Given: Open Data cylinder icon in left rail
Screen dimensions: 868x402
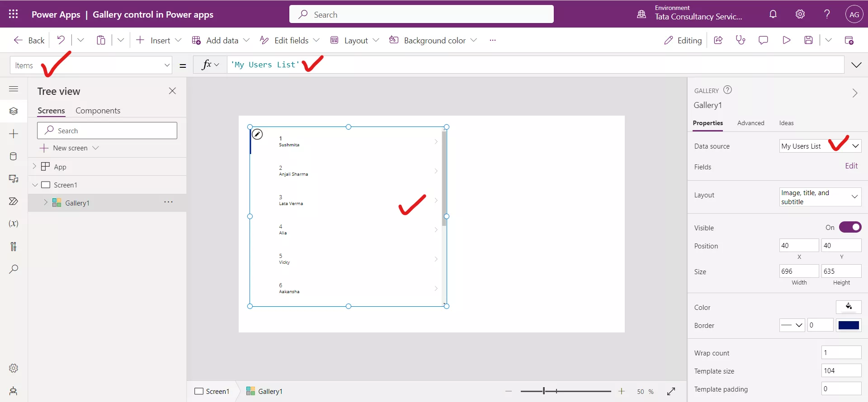Looking at the screenshot, I should (x=14, y=156).
